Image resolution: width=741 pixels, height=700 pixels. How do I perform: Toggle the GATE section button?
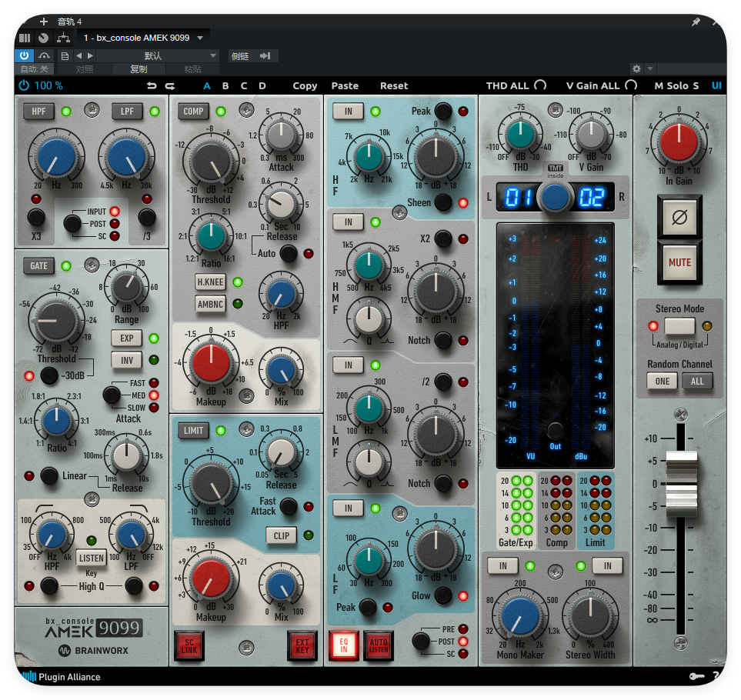pos(38,266)
